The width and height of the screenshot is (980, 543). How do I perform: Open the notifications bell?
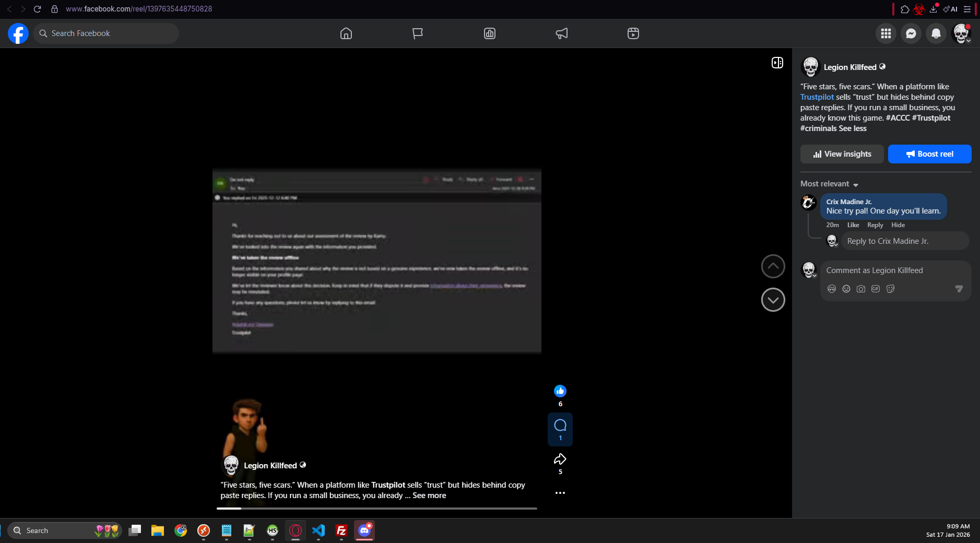coord(936,33)
